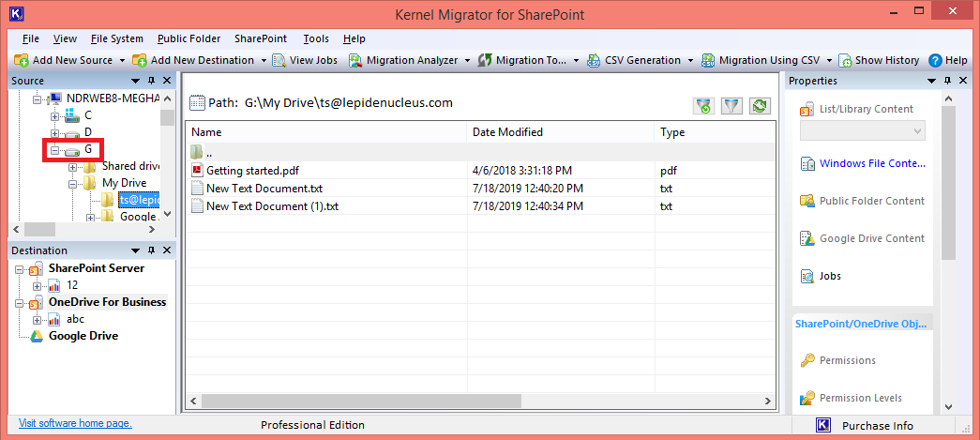Open Add New Destination dropdown arrow
980x440 pixels.
(x=264, y=61)
